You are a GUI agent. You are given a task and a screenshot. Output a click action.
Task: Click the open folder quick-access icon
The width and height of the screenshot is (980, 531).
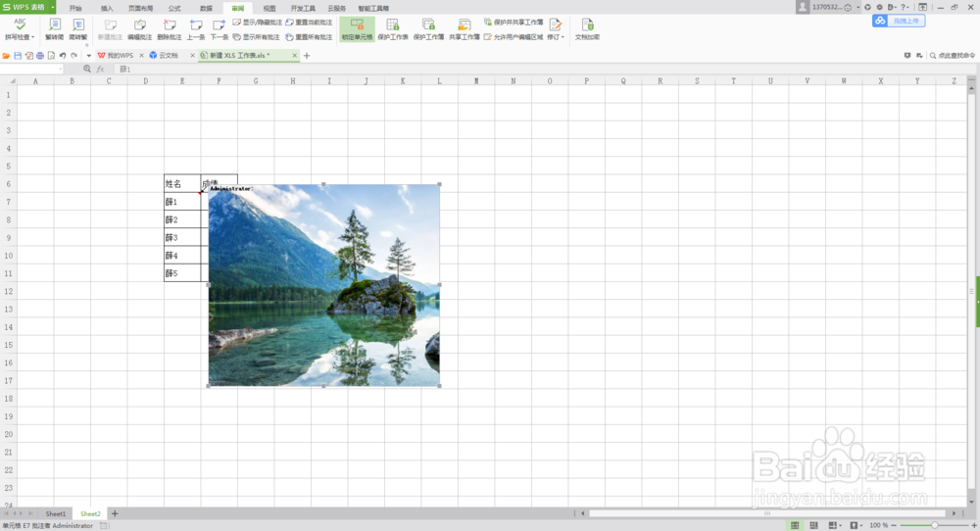point(6,56)
